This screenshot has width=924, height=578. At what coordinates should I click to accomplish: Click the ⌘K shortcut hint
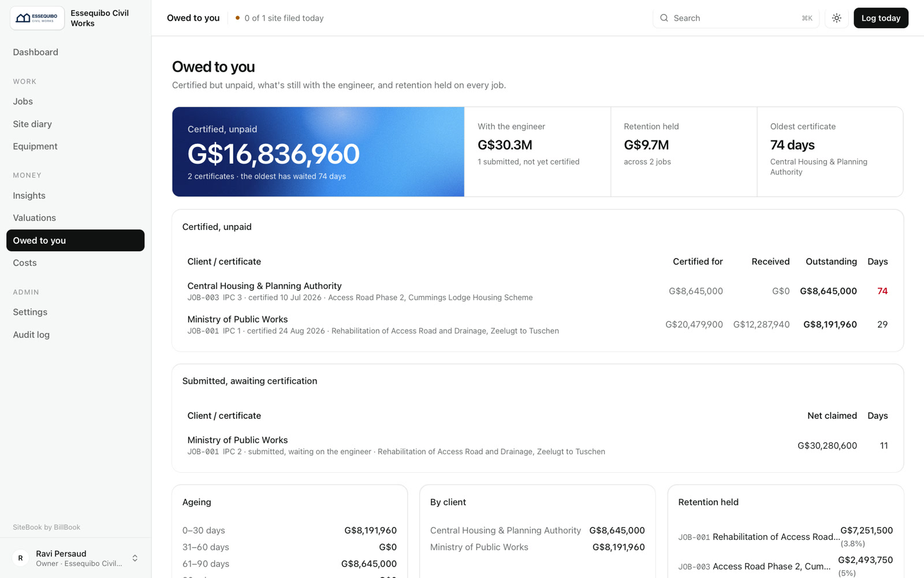click(x=807, y=18)
